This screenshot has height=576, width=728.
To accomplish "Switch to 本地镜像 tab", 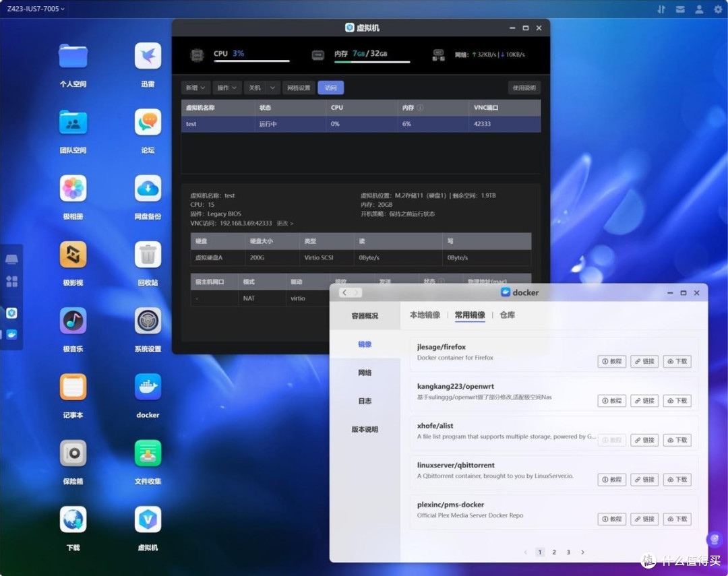I will pyautogui.click(x=425, y=315).
